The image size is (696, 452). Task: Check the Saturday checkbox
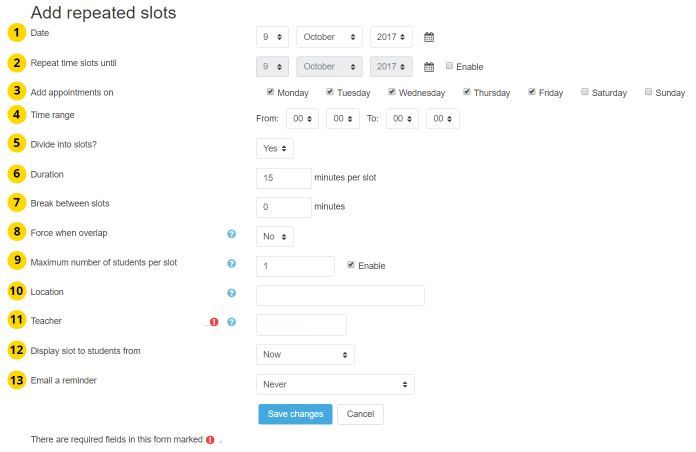click(584, 92)
